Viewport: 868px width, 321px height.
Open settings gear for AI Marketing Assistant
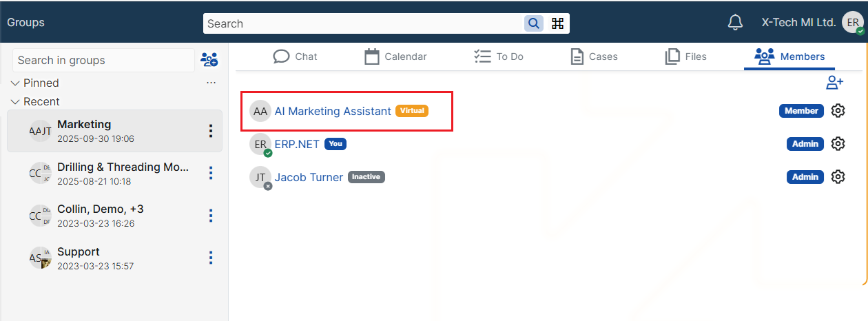click(838, 111)
